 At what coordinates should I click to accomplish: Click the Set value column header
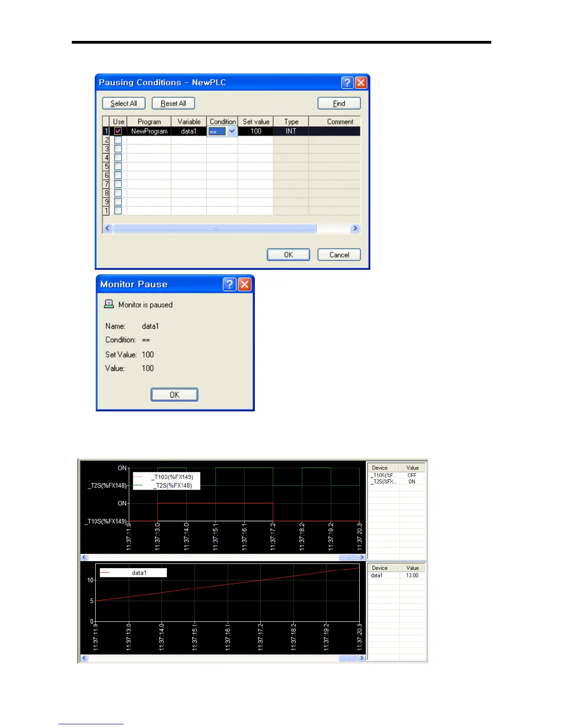(x=256, y=121)
